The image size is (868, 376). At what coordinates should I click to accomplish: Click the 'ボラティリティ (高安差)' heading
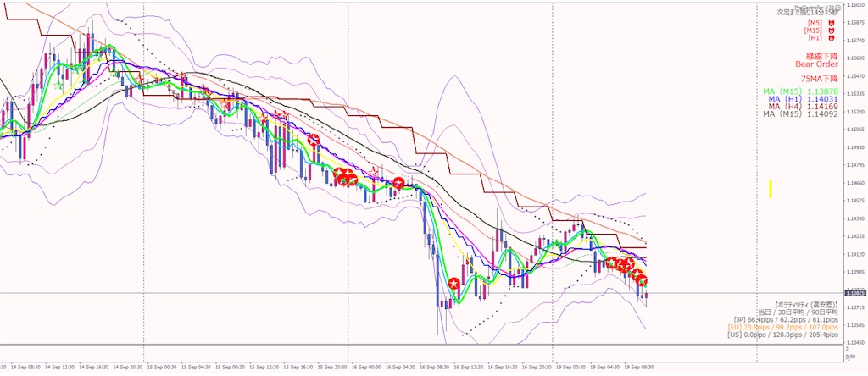coord(805,305)
